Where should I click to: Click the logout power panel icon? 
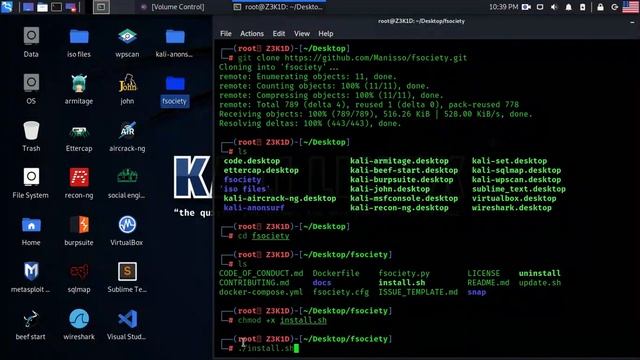tap(614, 7)
